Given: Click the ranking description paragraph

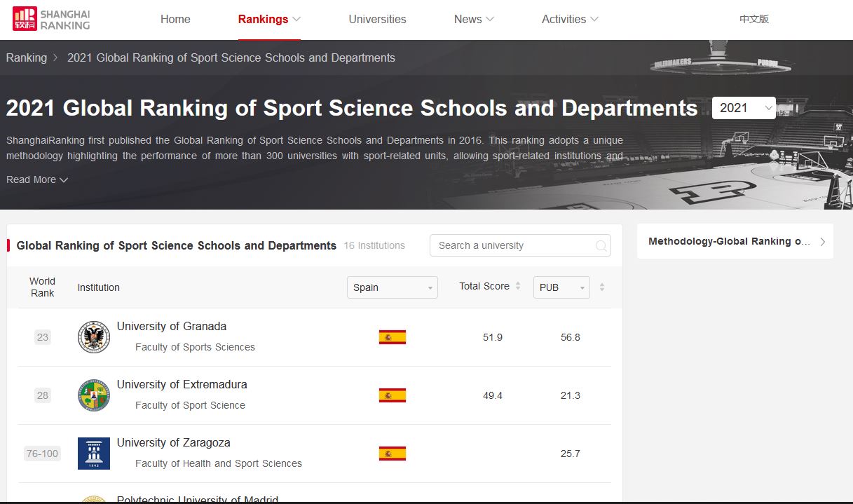Looking at the screenshot, I should click(315, 148).
